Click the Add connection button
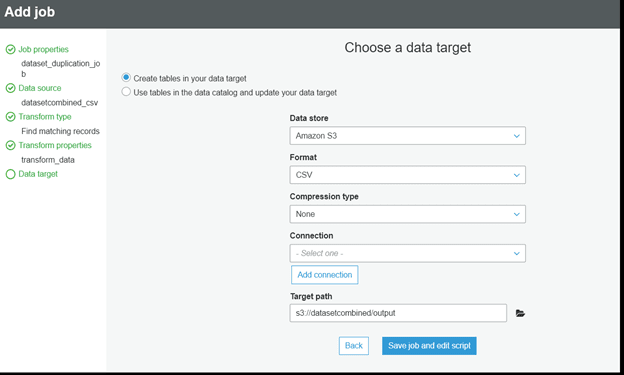Image resolution: width=624 pixels, height=375 pixels. pyautogui.click(x=325, y=275)
